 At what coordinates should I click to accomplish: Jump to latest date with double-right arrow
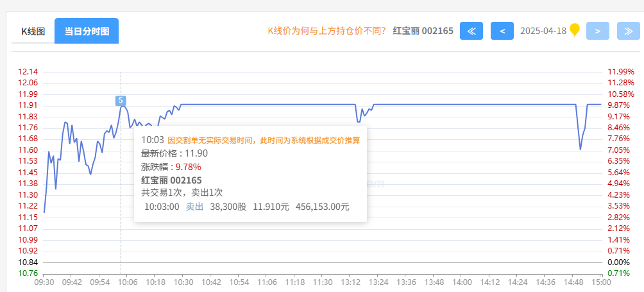tap(628, 31)
